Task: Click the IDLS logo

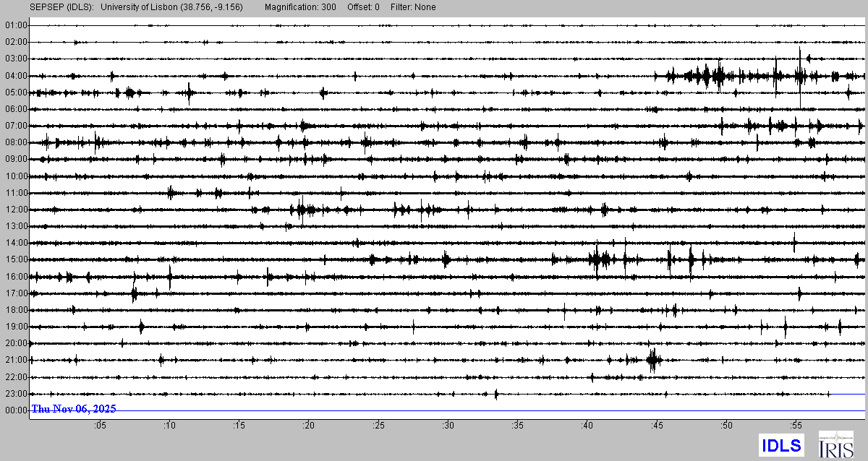Action: click(780, 444)
